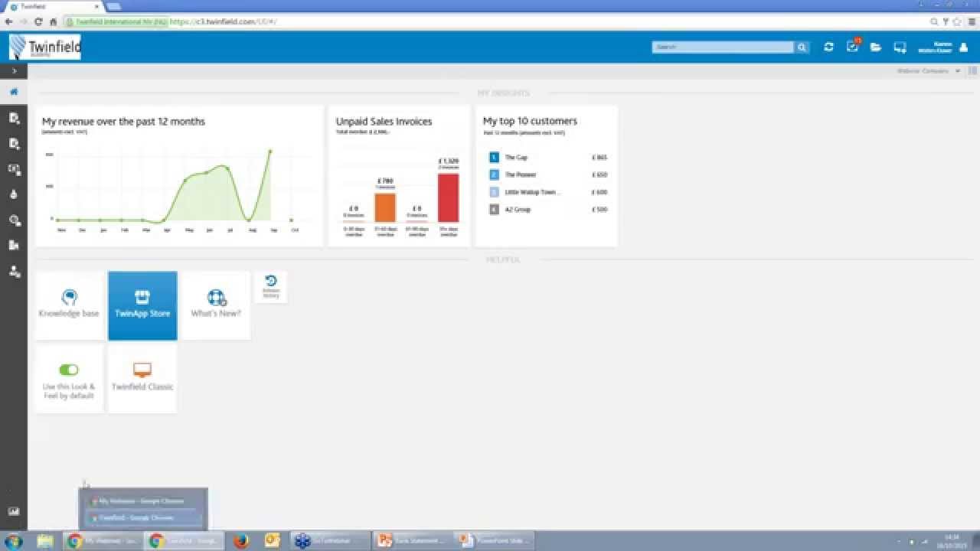Open the PowerPoint taskbar button showing a P icon
This screenshot has height=551, width=980.
click(x=411, y=541)
